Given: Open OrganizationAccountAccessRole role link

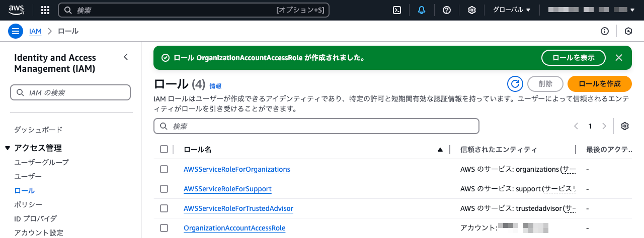Looking at the screenshot, I should click(234, 228).
